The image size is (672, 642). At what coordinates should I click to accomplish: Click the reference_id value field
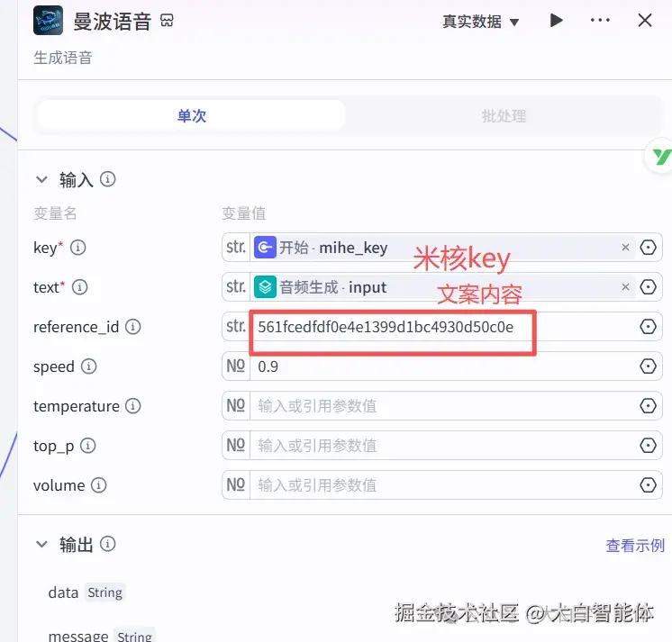(441, 327)
